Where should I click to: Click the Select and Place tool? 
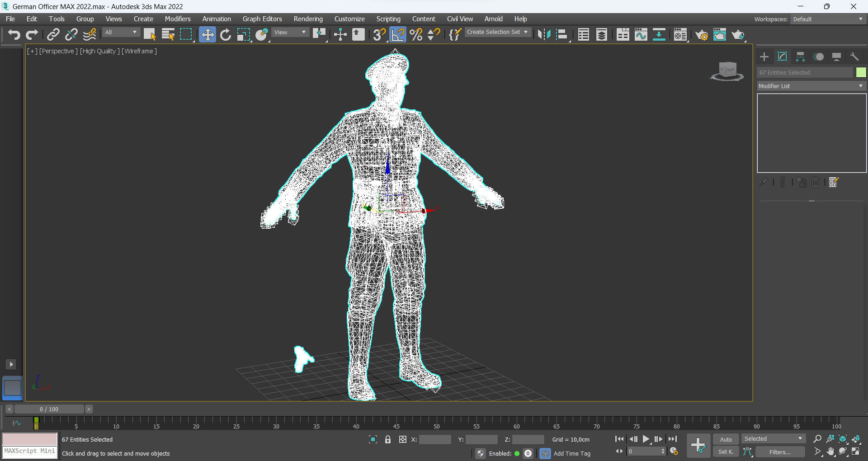click(262, 35)
